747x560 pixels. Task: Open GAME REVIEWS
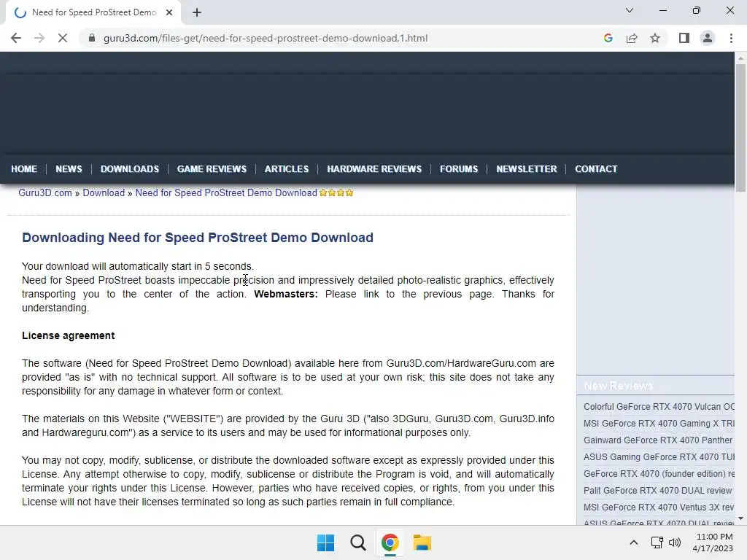pyautogui.click(x=212, y=169)
